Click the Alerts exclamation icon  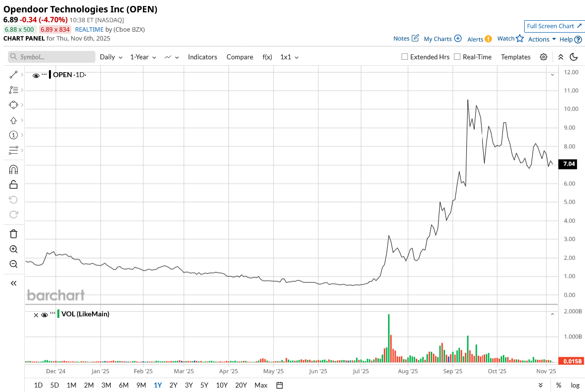tap(489, 39)
